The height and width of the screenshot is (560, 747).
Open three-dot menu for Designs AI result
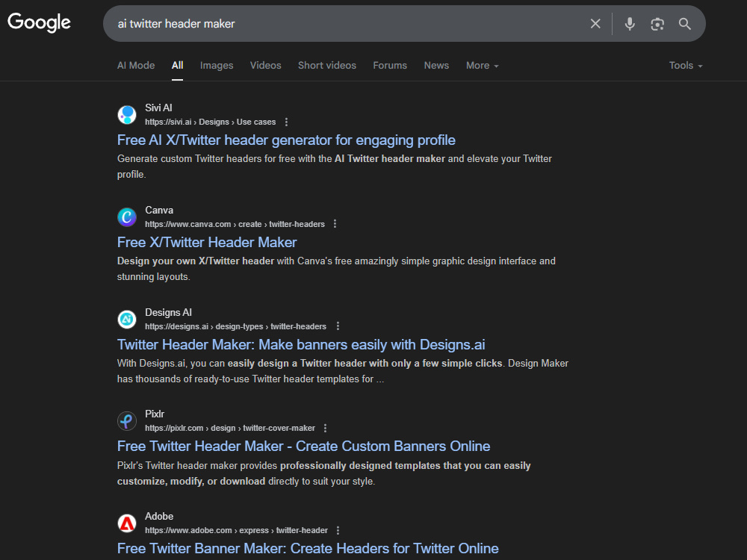(x=338, y=326)
